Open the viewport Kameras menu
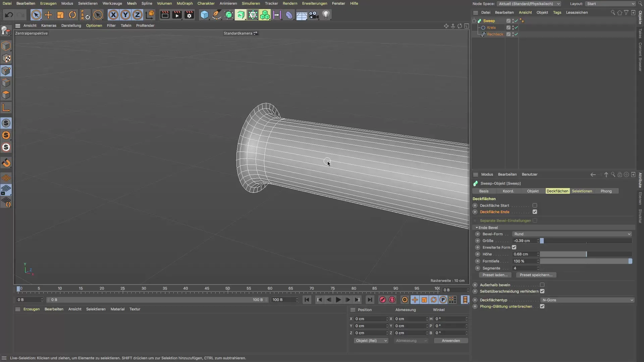This screenshot has height=362, width=644. tap(49, 25)
